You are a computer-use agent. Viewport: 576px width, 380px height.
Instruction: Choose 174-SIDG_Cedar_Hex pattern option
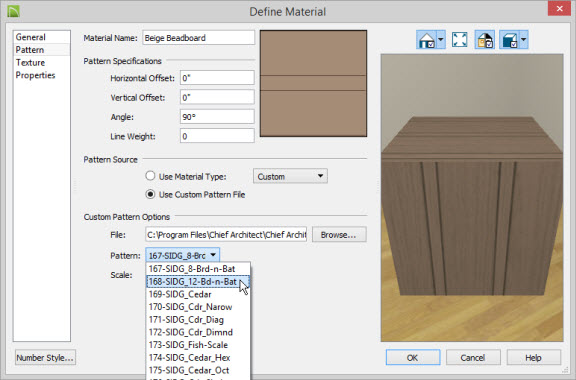tap(198, 358)
